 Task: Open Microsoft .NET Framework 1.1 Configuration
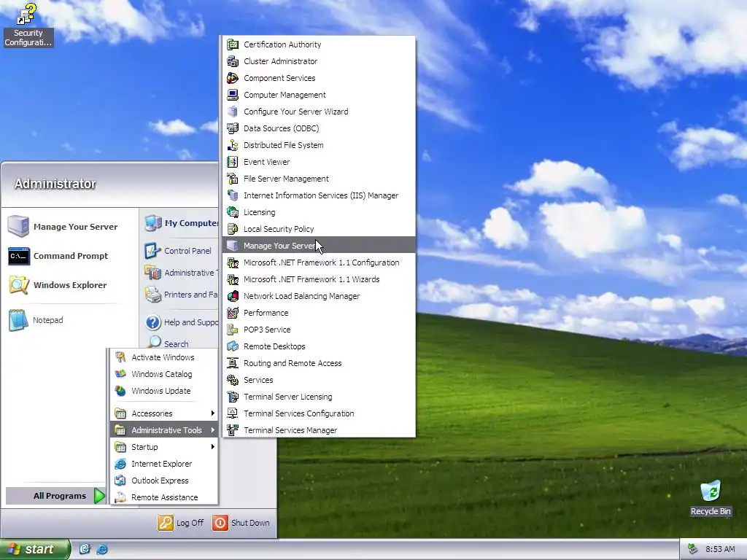[319, 262]
